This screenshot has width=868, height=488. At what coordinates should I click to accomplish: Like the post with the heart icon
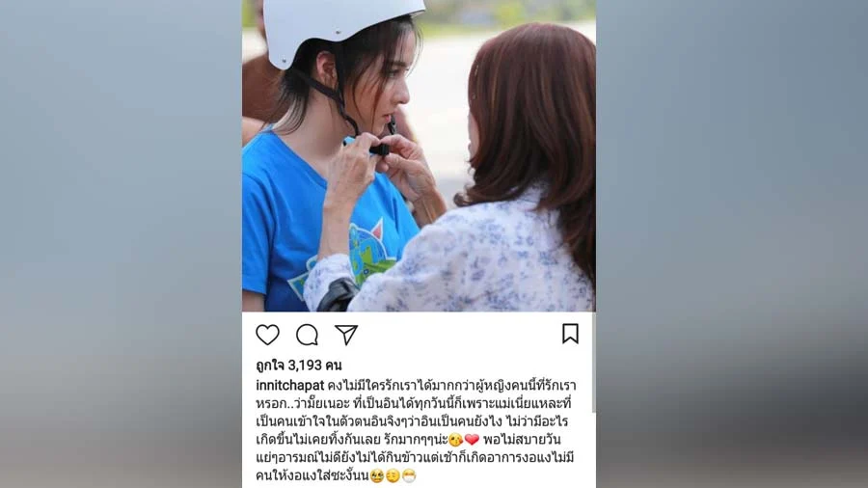click(267, 335)
